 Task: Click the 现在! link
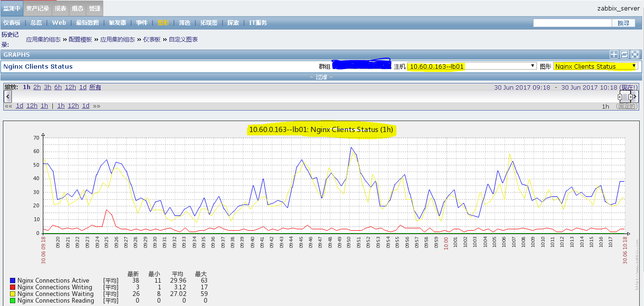click(629, 87)
